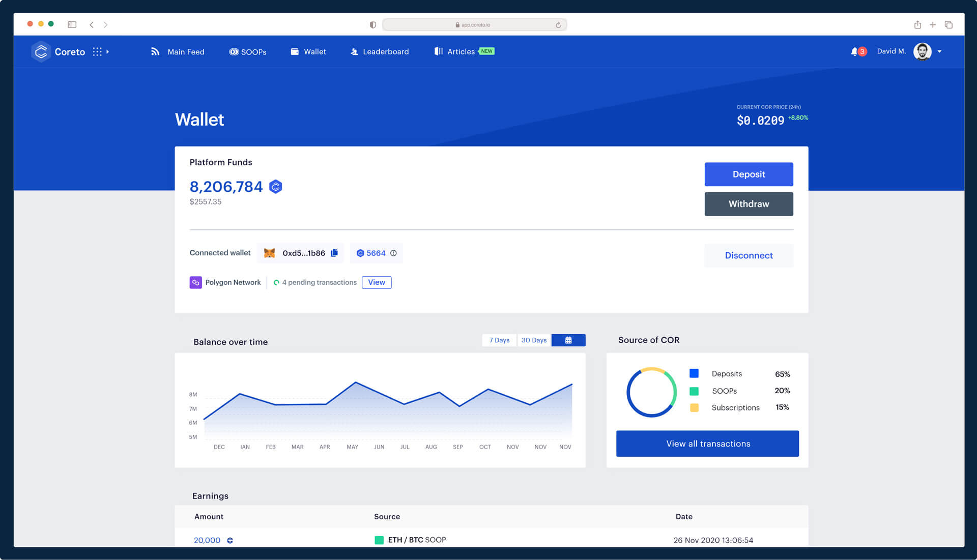This screenshot has width=977, height=560.
Task: Go forward in the browser
Action: coord(105,24)
